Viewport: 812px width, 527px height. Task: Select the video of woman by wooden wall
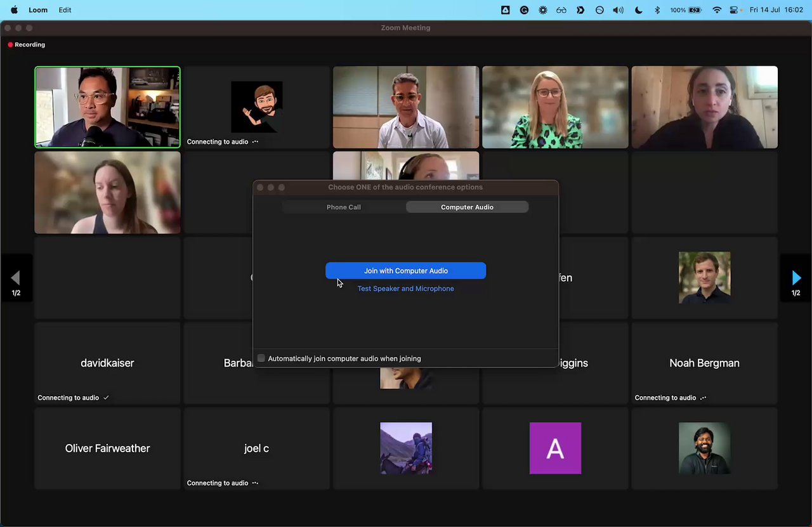point(704,107)
